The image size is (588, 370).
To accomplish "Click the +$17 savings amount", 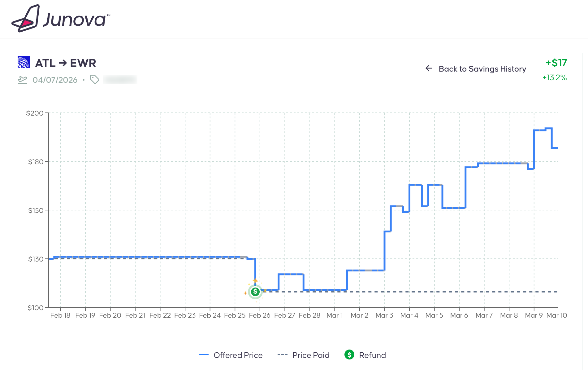I will click(556, 63).
